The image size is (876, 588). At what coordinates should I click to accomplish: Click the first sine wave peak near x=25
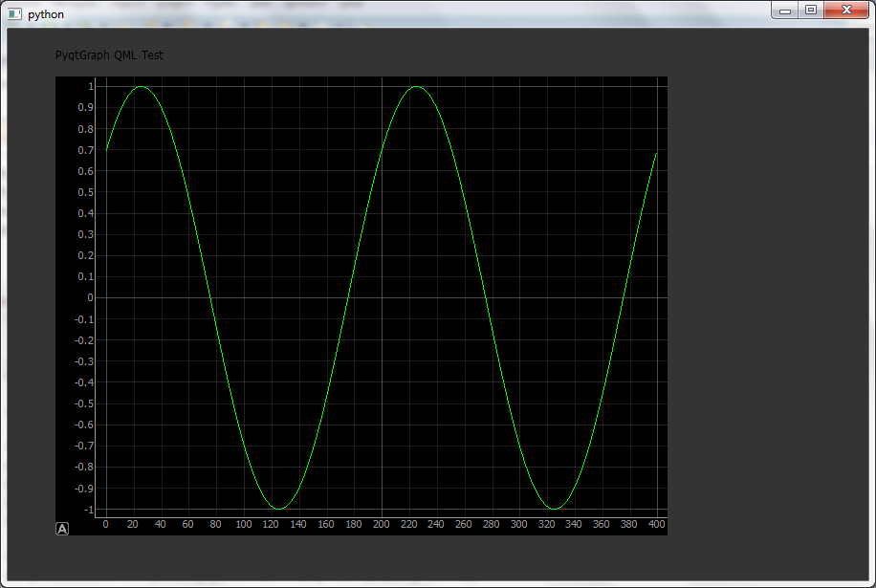point(141,87)
